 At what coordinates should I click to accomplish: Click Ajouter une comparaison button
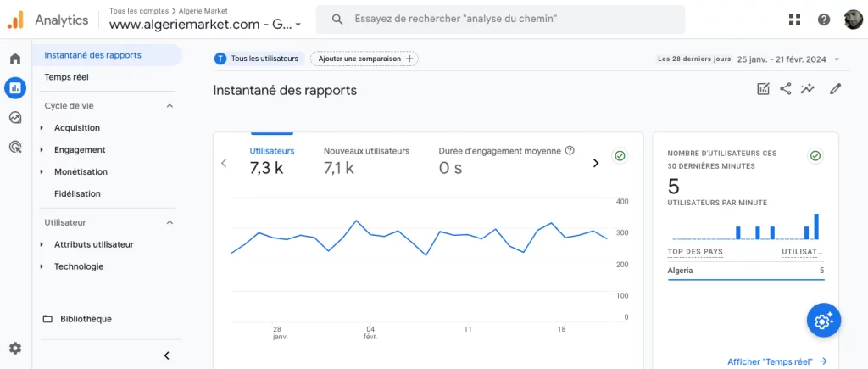[364, 59]
